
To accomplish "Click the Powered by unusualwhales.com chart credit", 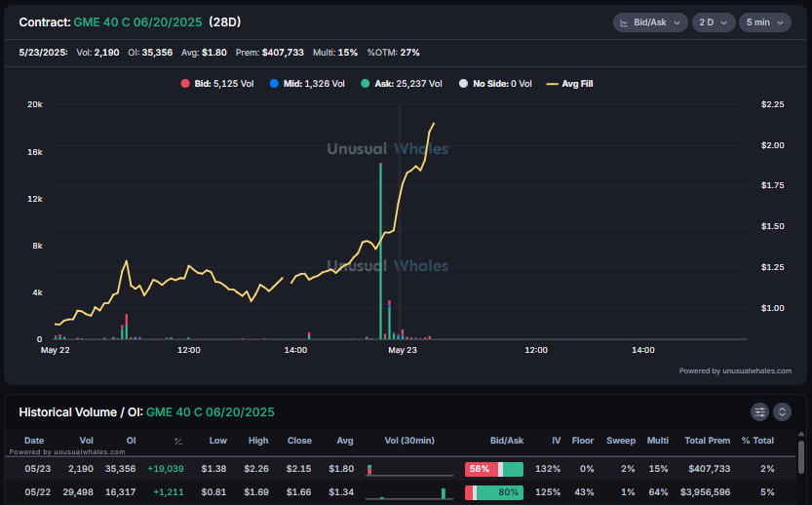I will [735, 370].
